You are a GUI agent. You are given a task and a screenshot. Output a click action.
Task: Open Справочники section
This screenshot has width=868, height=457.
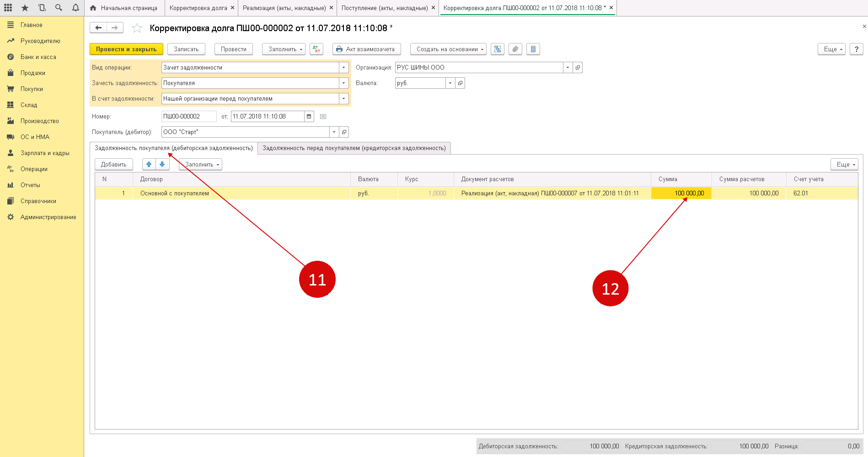(x=38, y=201)
